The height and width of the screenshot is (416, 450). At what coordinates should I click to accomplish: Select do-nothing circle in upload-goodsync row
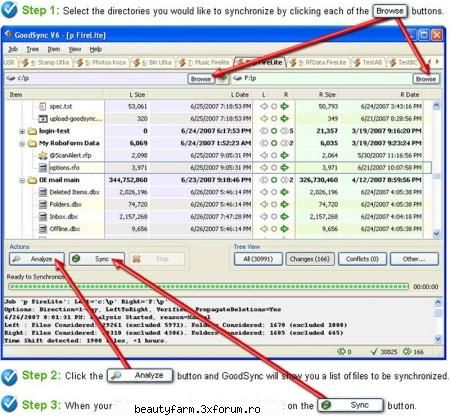click(x=274, y=119)
